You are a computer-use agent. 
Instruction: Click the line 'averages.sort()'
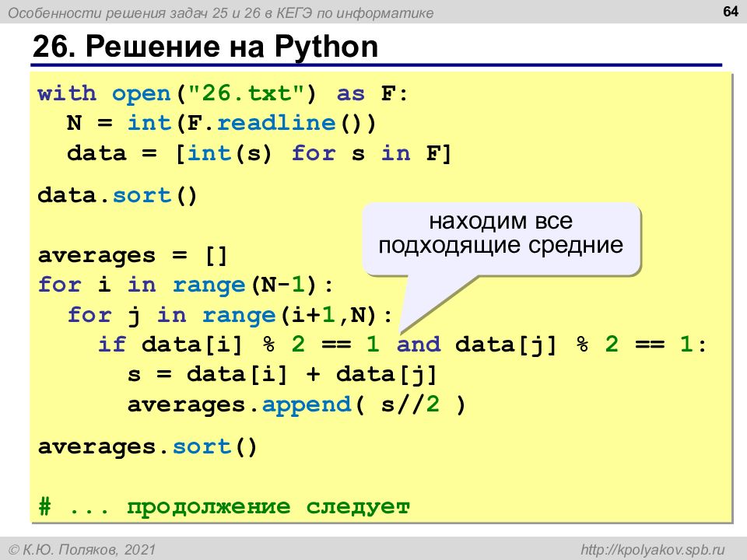coord(147,446)
